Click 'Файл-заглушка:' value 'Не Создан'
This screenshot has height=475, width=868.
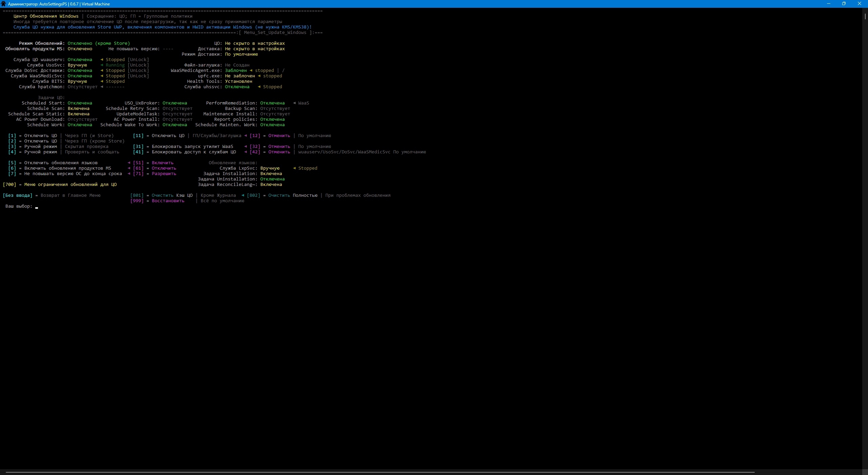(237, 65)
